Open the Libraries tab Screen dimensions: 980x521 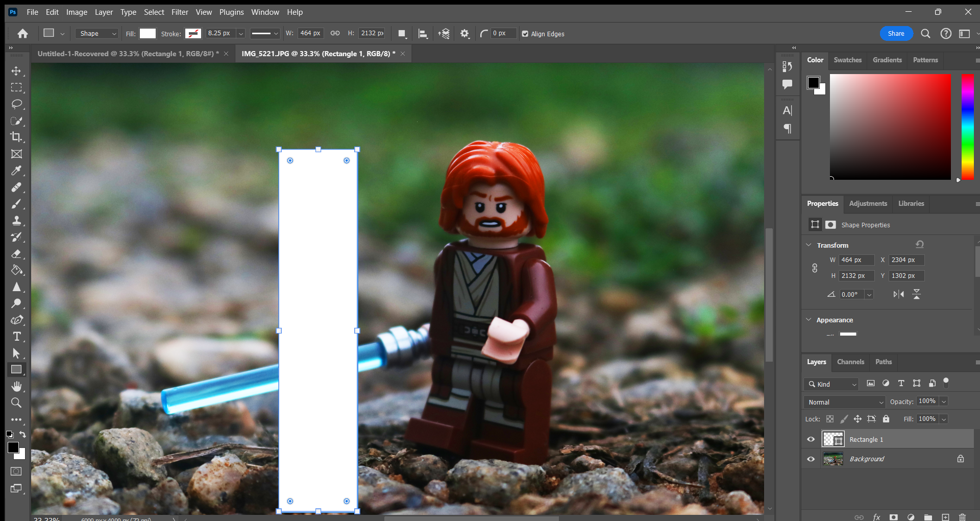click(911, 203)
